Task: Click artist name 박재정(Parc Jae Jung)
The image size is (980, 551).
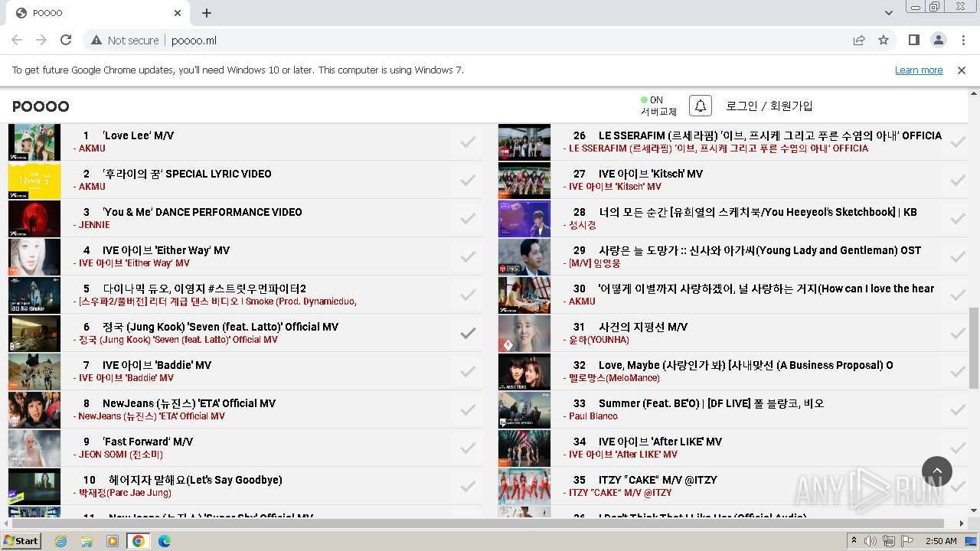Action: tap(125, 493)
